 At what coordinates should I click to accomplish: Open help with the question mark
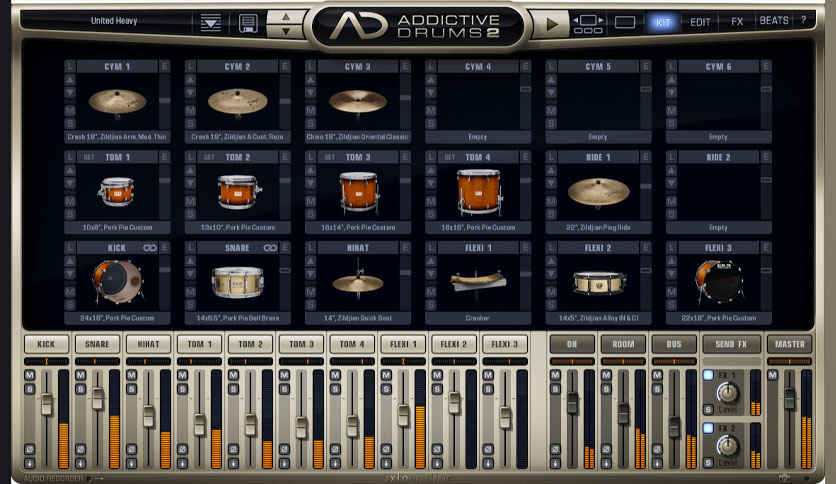[x=803, y=20]
